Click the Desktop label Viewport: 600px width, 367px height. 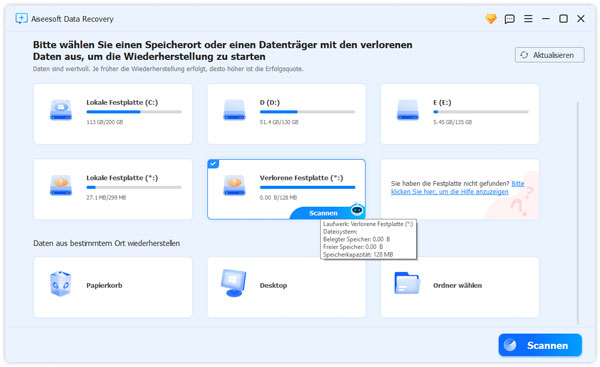(273, 285)
